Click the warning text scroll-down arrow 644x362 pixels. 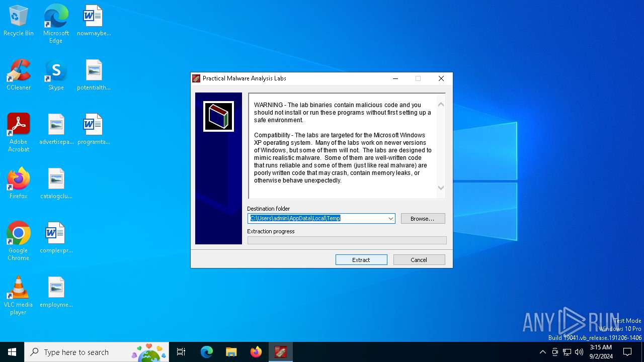pos(441,188)
